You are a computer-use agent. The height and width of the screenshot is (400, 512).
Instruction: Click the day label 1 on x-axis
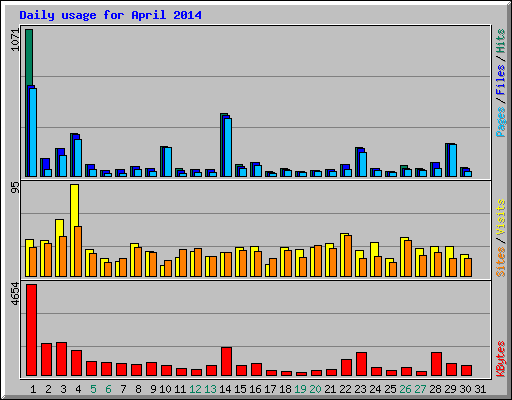(33, 389)
